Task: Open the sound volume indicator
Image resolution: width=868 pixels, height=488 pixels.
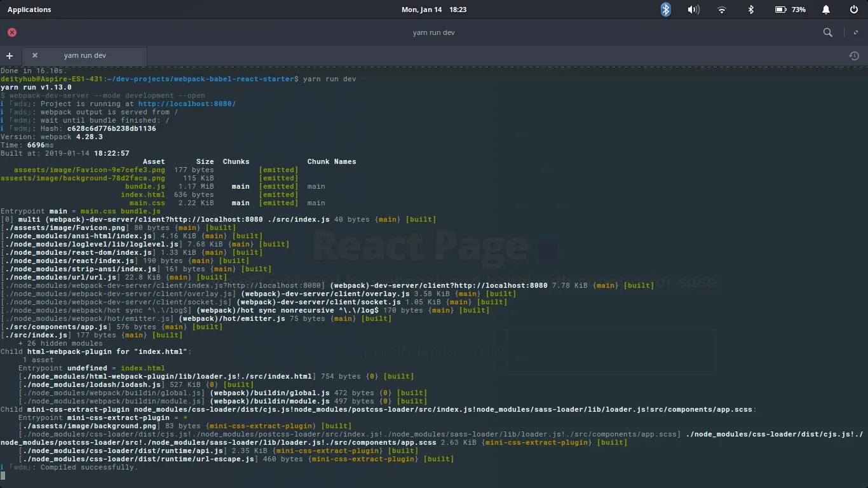Action: (x=693, y=10)
